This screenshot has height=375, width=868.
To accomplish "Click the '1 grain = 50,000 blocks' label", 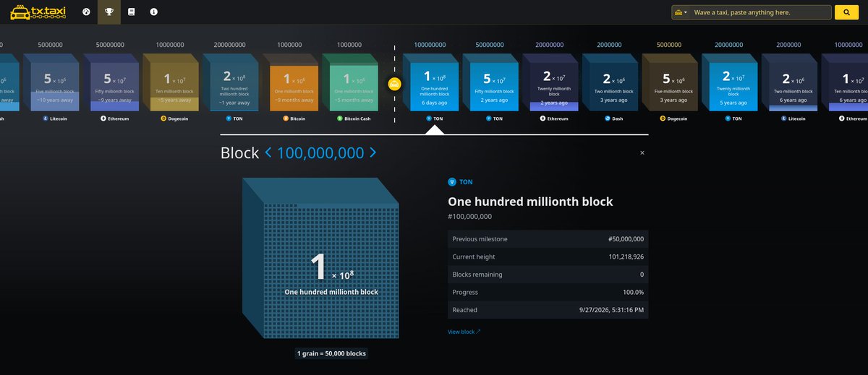I will pyautogui.click(x=331, y=353).
